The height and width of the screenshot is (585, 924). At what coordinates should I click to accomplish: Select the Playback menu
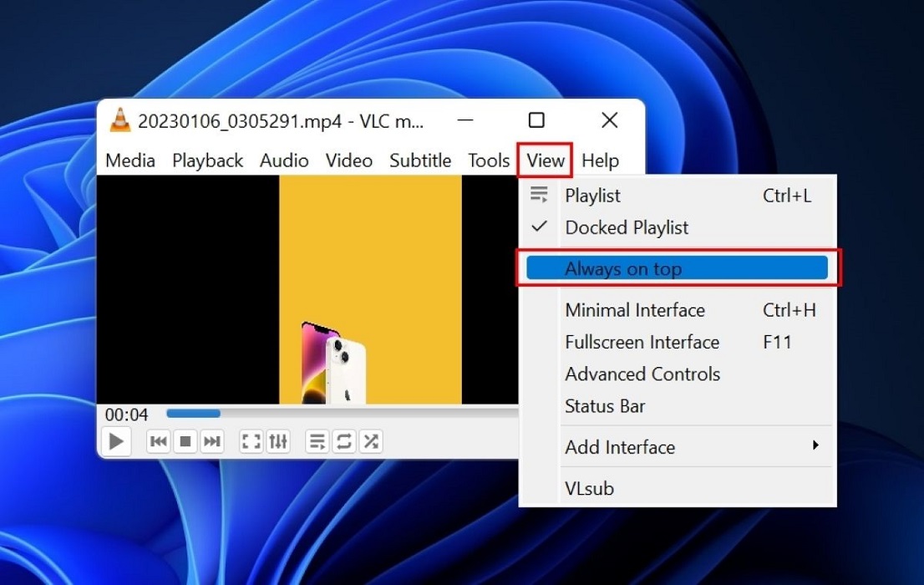[207, 160]
